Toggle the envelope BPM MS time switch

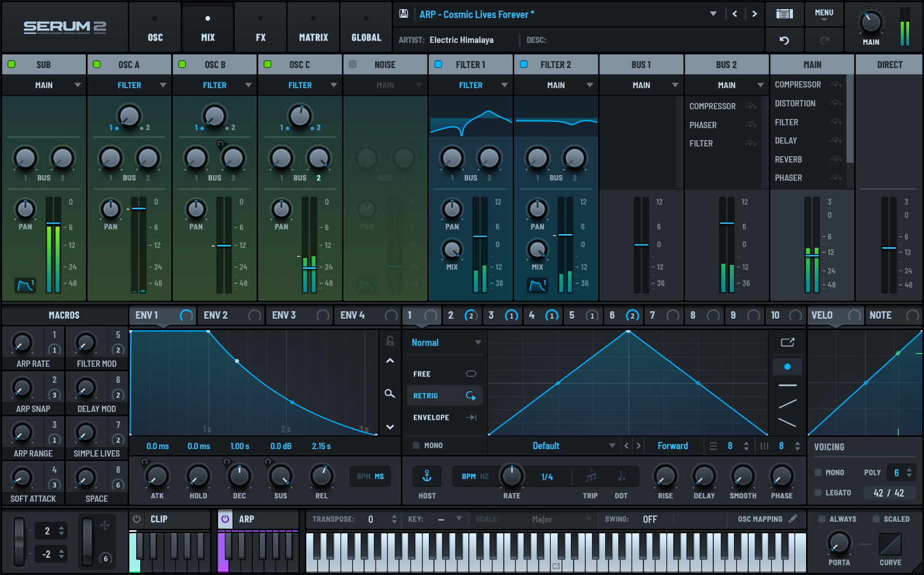pos(370,476)
